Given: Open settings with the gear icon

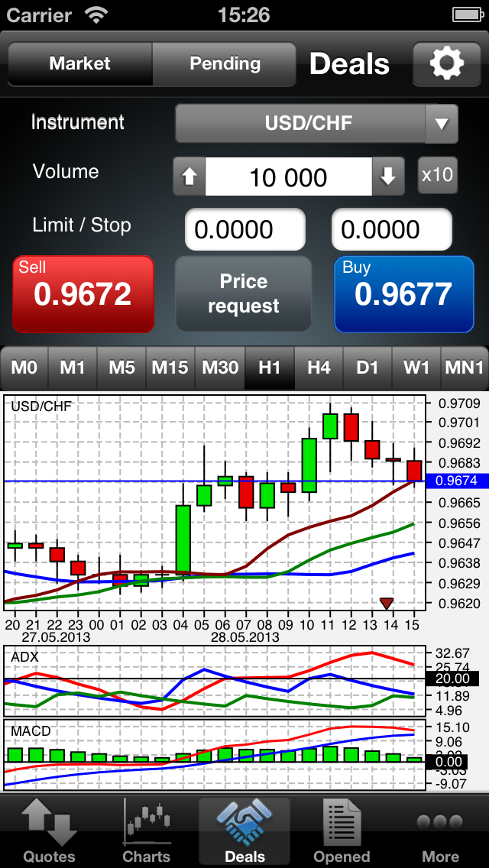Looking at the screenshot, I should pos(447,63).
